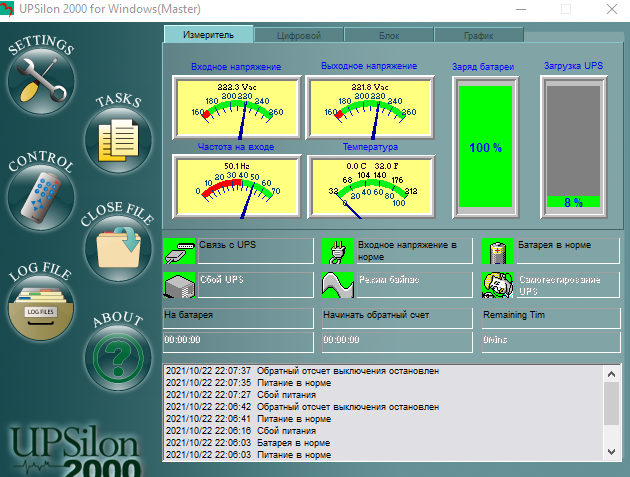This screenshot has width=630, height=477.
Task: Click the UPS failure unit icon
Action: point(179,285)
